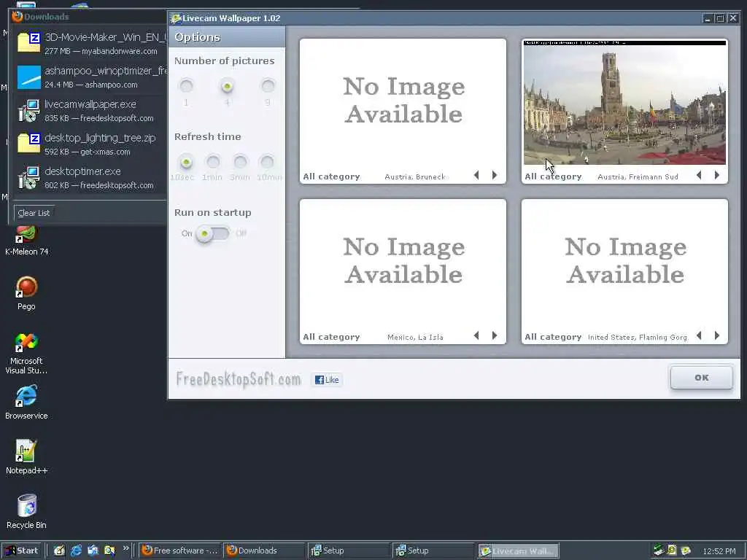
Task: Previous camera arrow for Austria, Bruneck
Action: click(476, 175)
